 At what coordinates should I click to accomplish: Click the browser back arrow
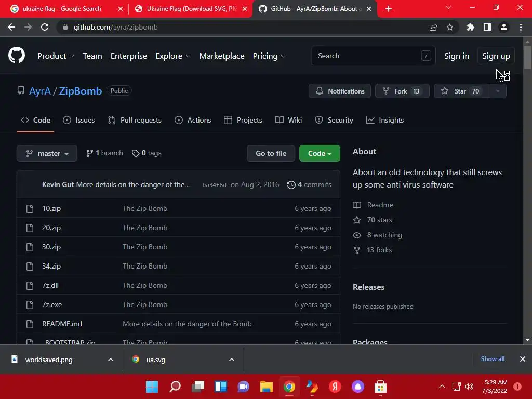tap(11, 27)
